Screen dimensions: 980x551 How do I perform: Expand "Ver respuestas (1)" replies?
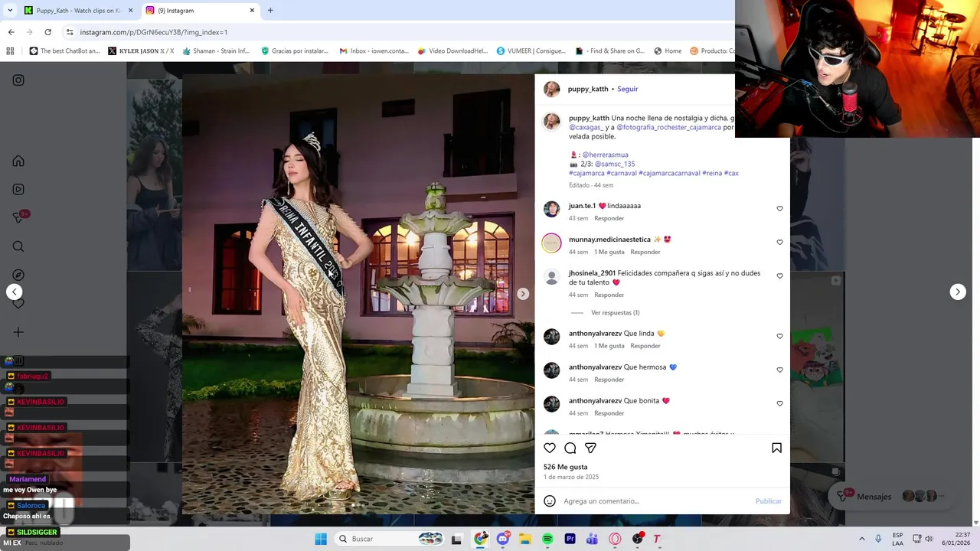click(615, 313)
